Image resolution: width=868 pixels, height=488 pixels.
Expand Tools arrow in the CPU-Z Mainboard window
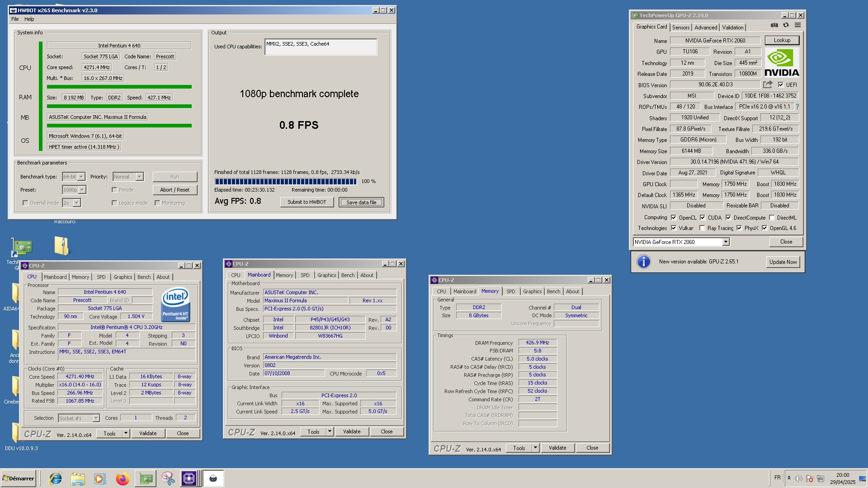[x=330, y=432]
